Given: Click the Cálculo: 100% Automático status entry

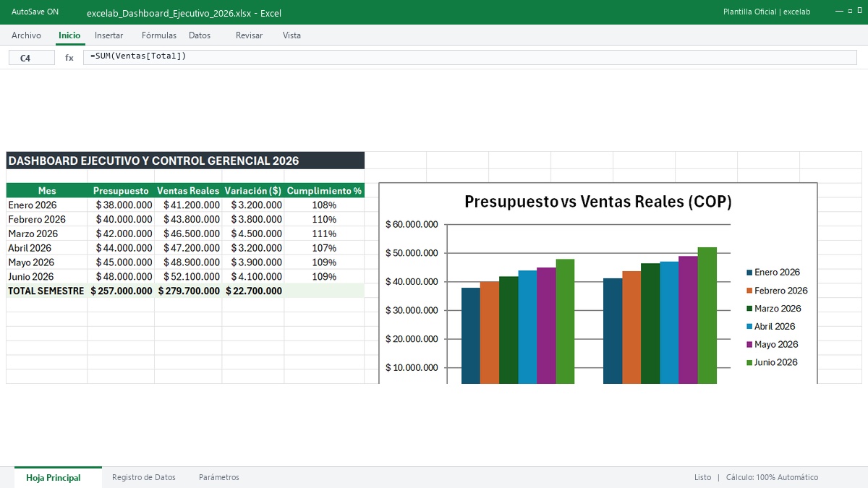Looking at the screenshot, I should pos(772,477).
